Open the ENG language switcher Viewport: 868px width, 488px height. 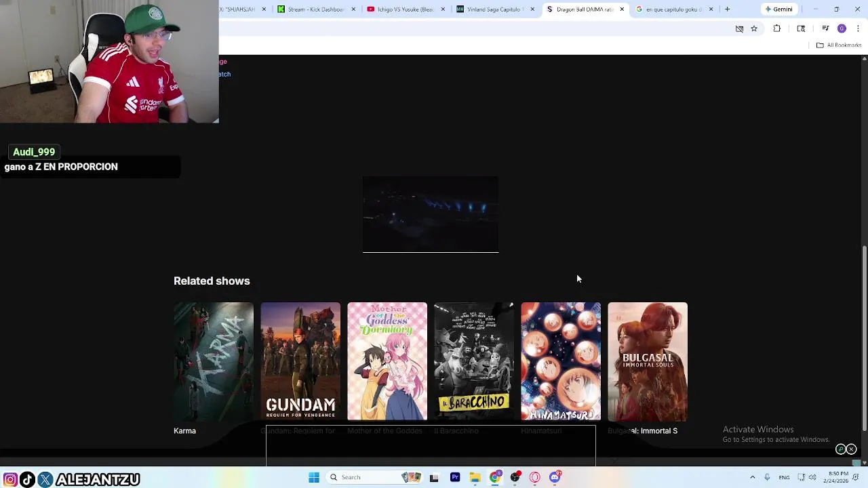[x=784, y=477]
